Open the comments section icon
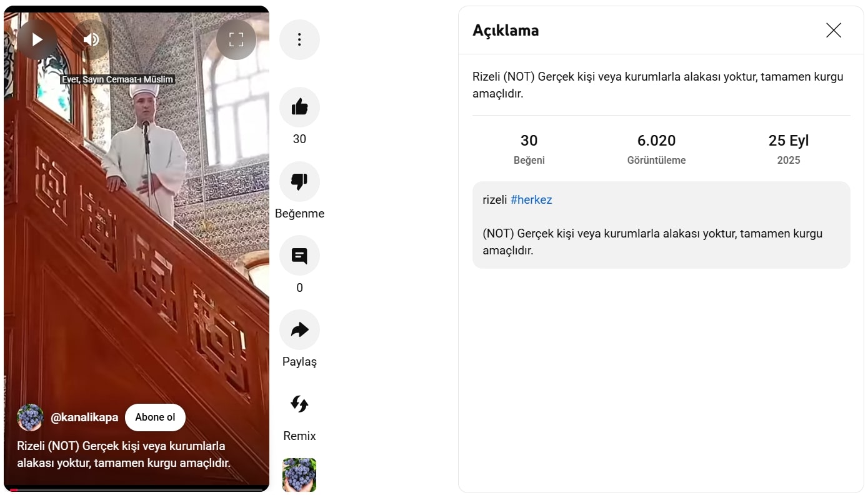 click(x=299, y=256)
